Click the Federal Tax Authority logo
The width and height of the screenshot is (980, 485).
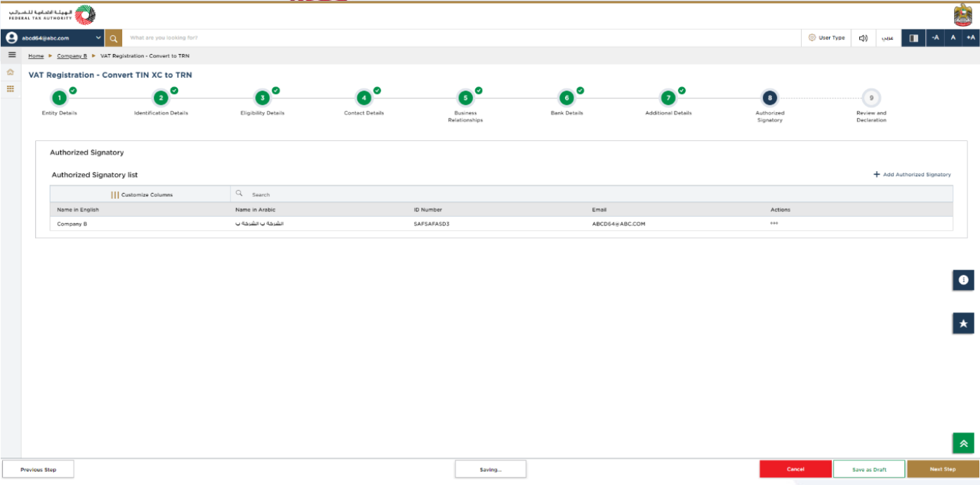(53, 14)
